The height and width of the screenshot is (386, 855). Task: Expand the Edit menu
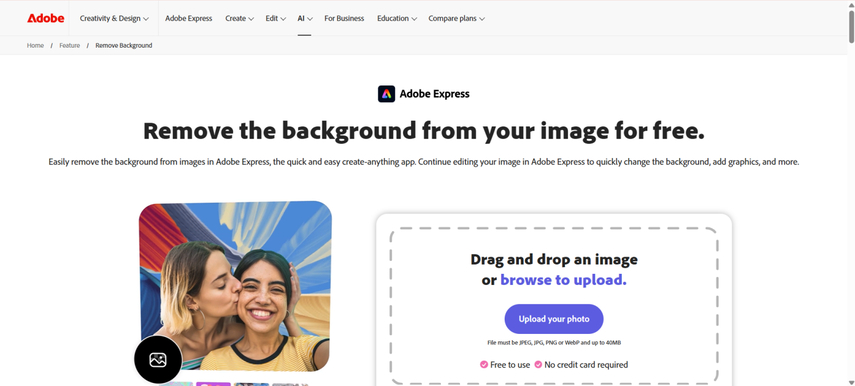(275, 18)
